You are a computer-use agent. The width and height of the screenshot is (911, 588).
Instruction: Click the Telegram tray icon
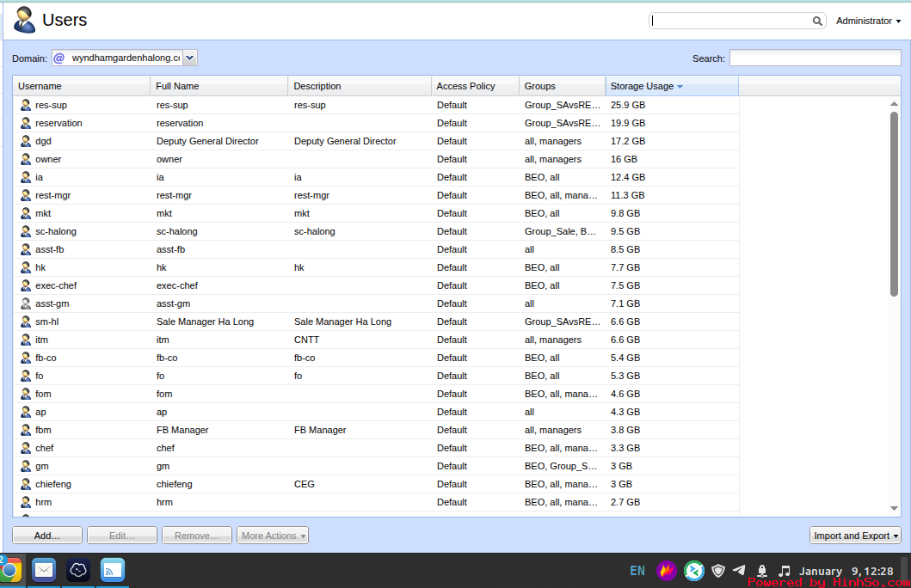pyautogui.click(x=739, y=570)
